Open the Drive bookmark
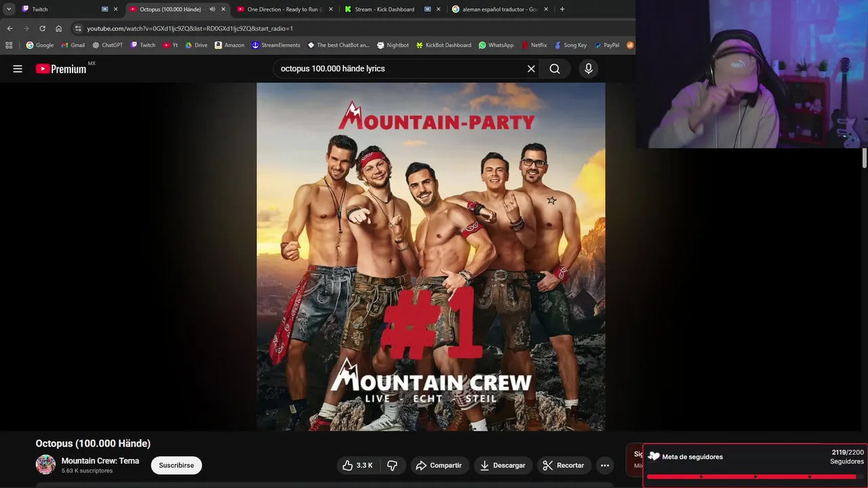 196,45
